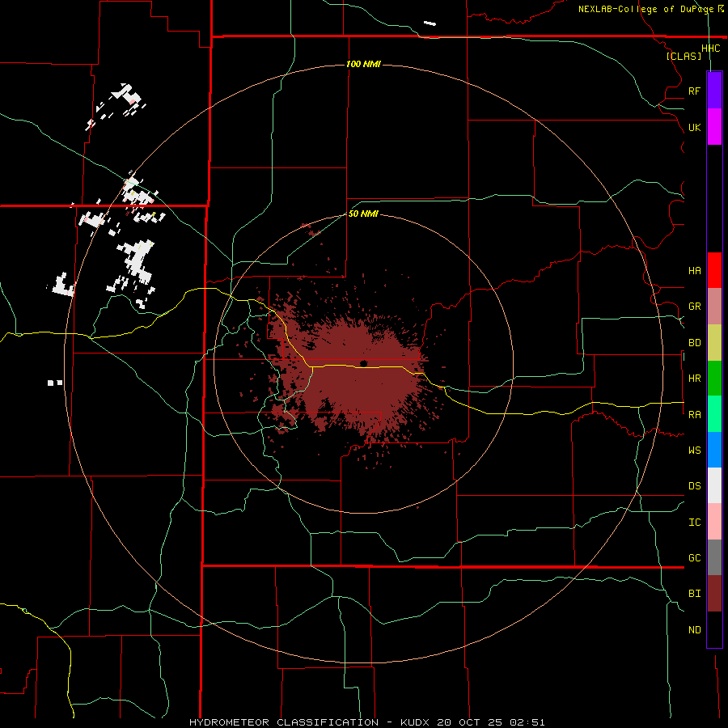Click the black radar site dot
728x728 pixels.
click(363, 363)
